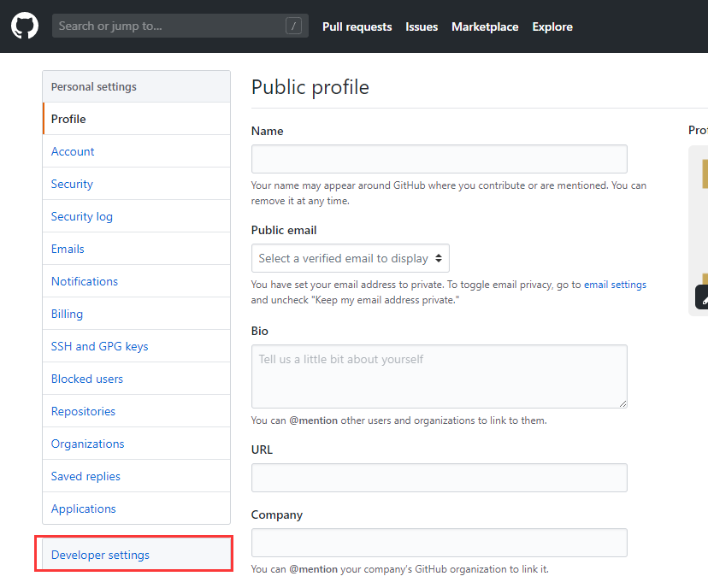Image resolution: width=708 pixels, height=588 pixels.
Task: Click the pencil edit icon on profile picture
Action: 703,297
